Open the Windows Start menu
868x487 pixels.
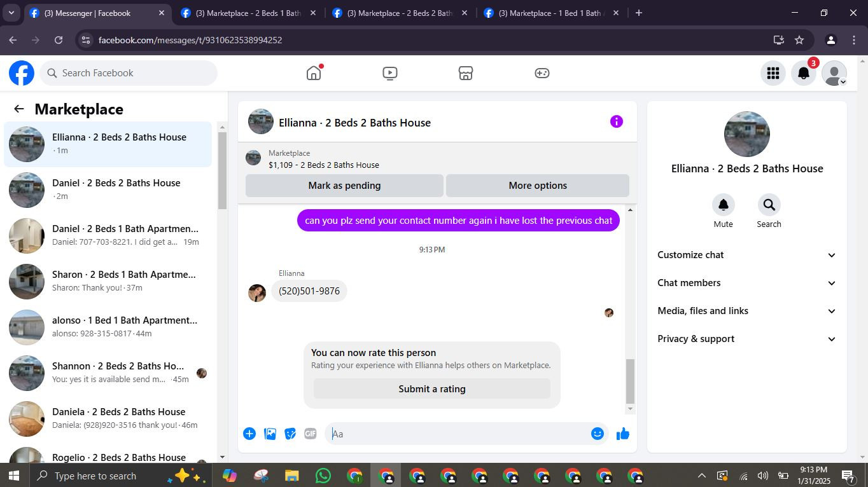point(13,476)
